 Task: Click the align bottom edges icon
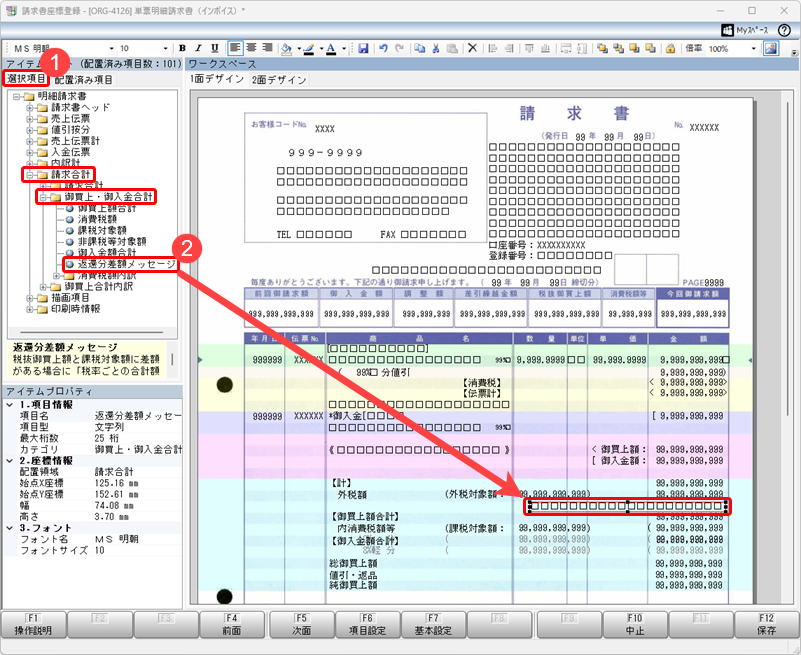click(545, 49)
